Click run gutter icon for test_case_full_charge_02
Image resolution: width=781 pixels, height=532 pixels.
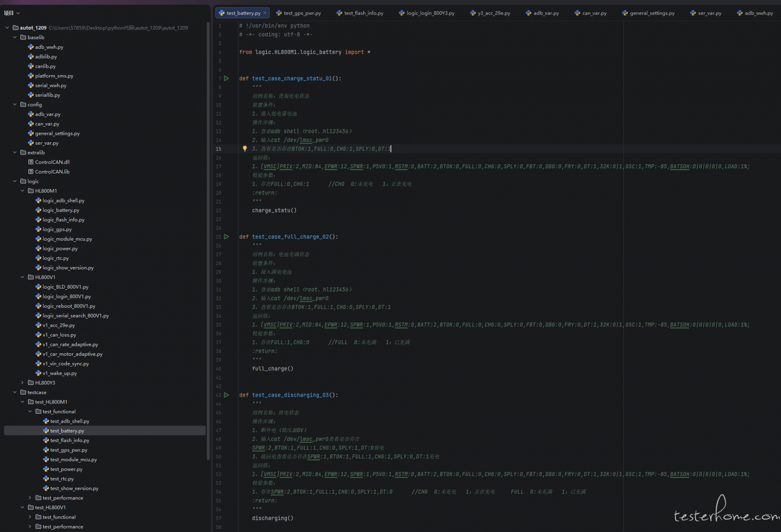coord(227,237)
